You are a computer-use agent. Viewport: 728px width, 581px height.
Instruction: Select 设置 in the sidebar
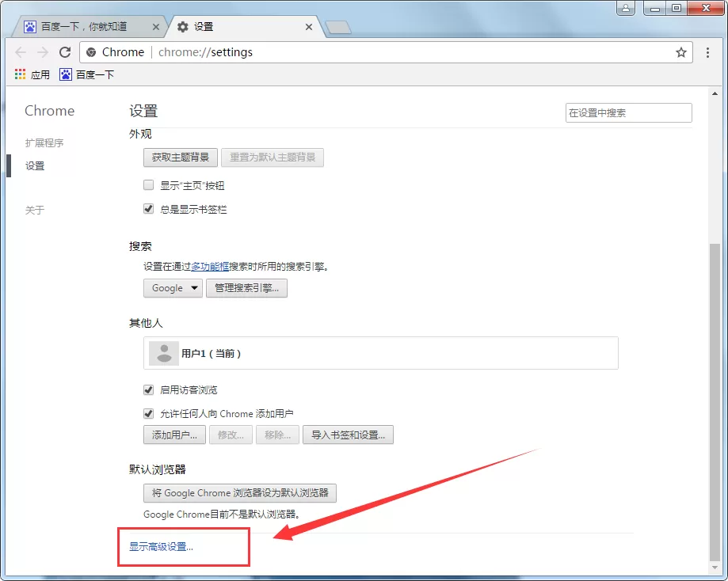coord(35,165)
